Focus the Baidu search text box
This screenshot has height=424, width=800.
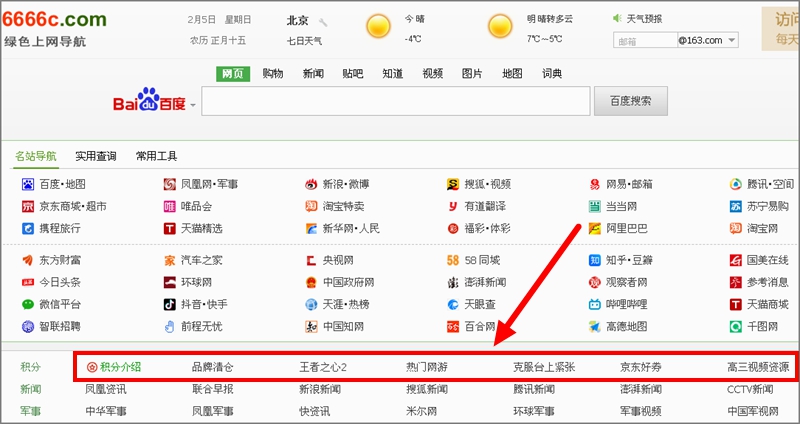(396, 101)
